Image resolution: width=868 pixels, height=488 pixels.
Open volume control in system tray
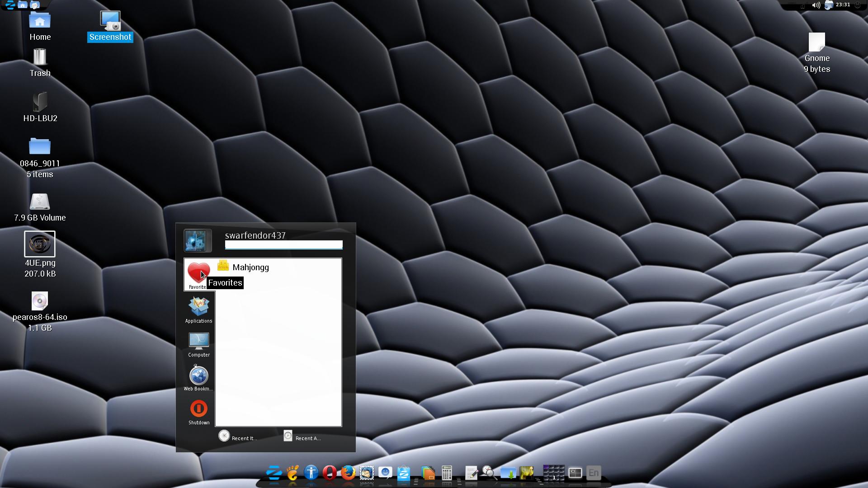pos(816,5)
